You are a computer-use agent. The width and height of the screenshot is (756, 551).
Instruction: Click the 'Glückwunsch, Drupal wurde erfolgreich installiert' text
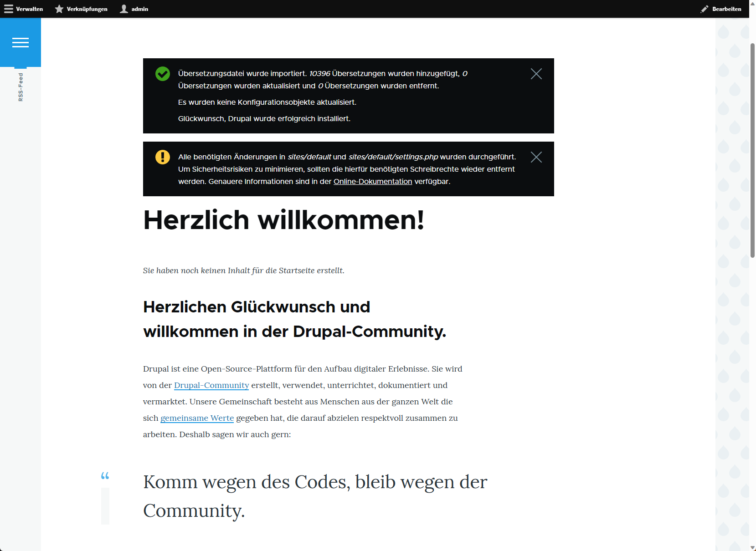point(264,118)
